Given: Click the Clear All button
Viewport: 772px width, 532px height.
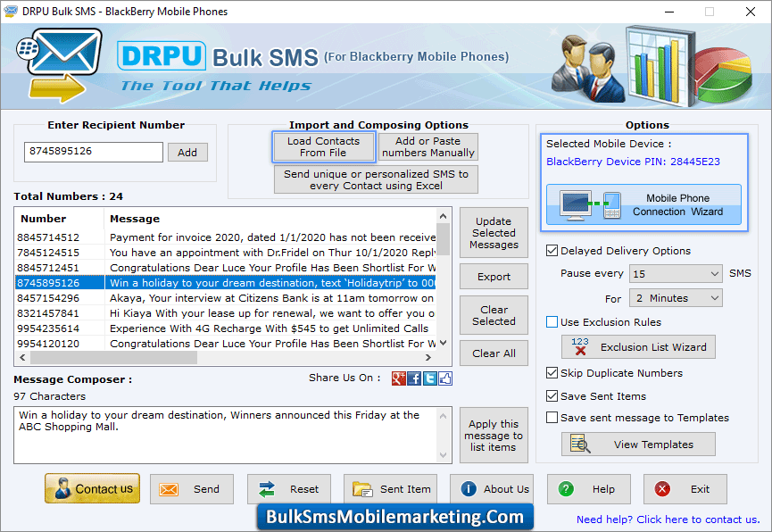Looking at the screenshot, I should pyautogui.click(x=494, y=353).
